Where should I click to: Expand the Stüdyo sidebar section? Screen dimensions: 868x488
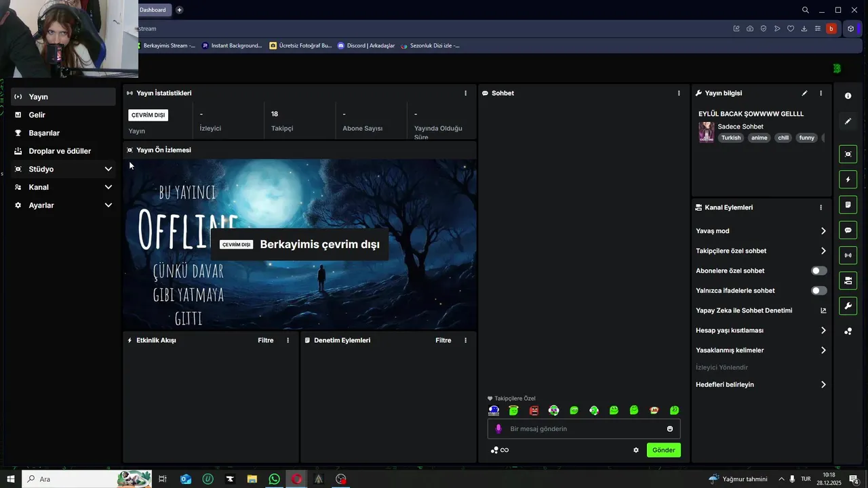point(64,169)
